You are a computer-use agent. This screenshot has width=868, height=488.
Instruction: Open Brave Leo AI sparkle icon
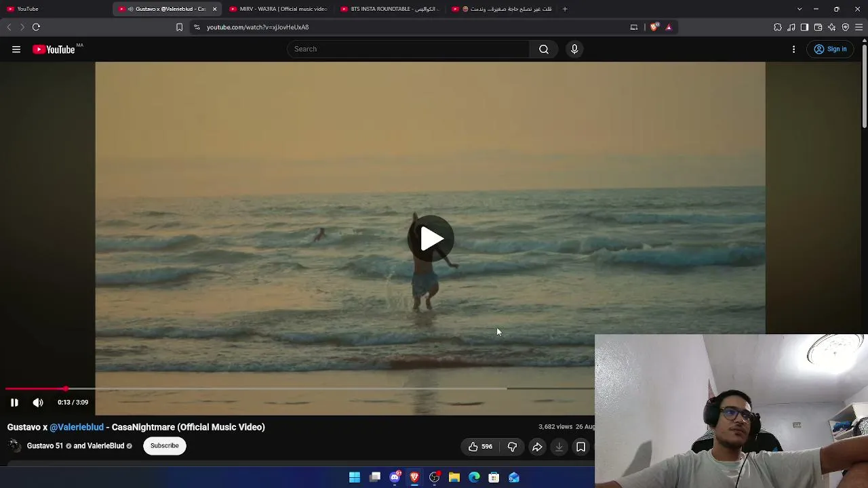(x=832, y=27)
